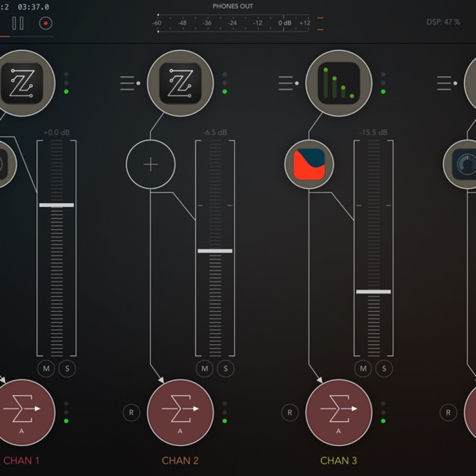
Task: Mute channel 1 with the M button
Action: pos(46,369)
